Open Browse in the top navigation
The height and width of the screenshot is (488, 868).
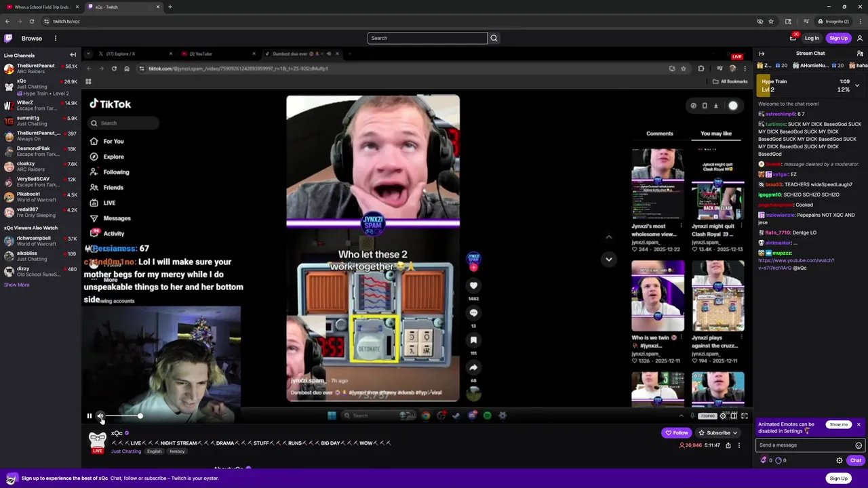(32, 38)
